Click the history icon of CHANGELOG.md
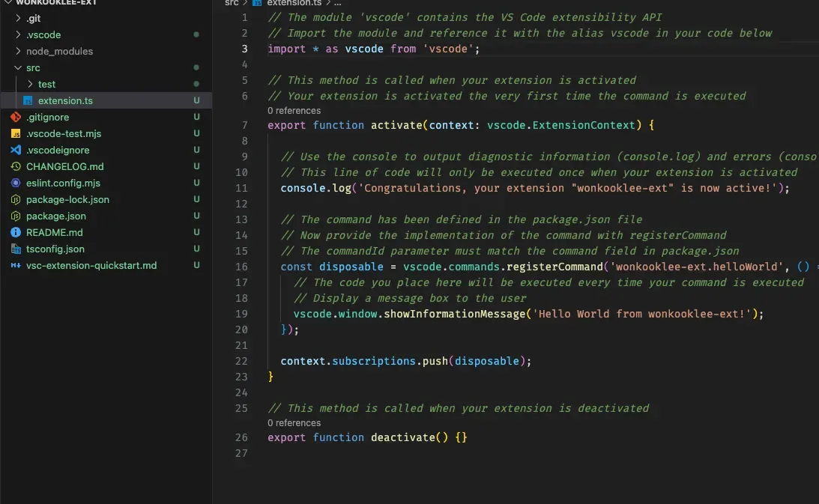This screenshot has width=819, height=504. (16, 166)
